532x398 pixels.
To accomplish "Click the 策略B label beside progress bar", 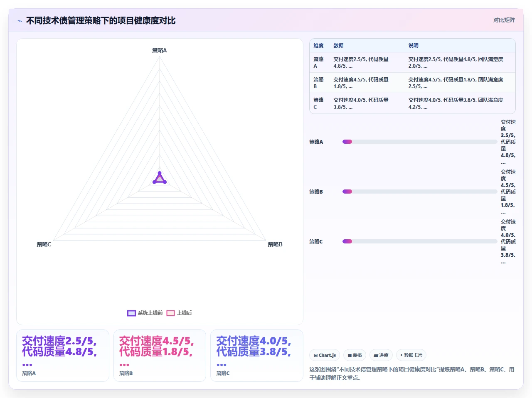I will coord(316,192).
